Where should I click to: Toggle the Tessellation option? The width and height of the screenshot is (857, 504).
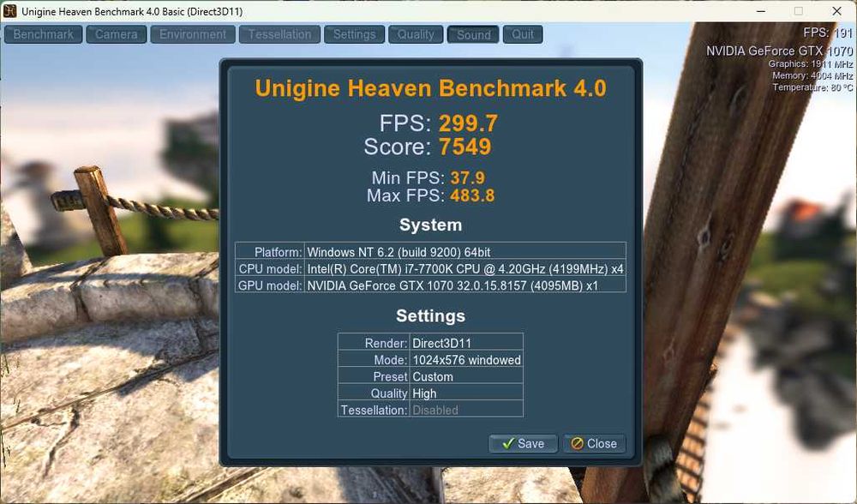pos(279,34)
